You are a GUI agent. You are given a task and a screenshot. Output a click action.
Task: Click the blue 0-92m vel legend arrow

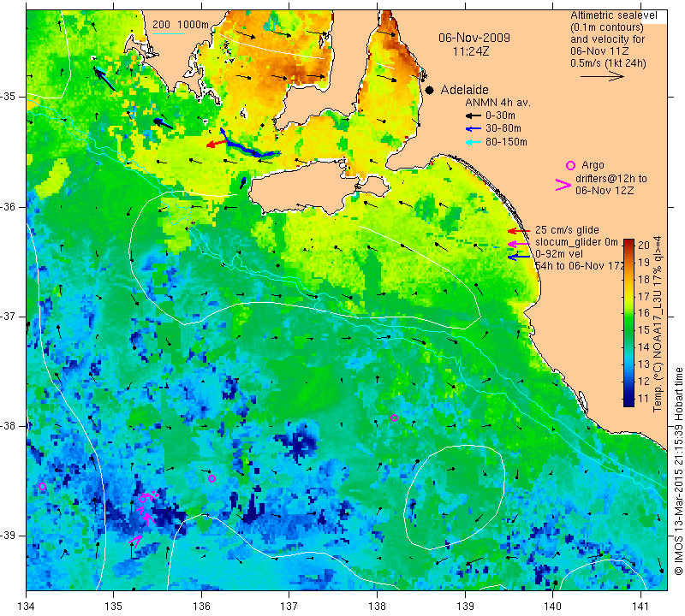[519, 257]
